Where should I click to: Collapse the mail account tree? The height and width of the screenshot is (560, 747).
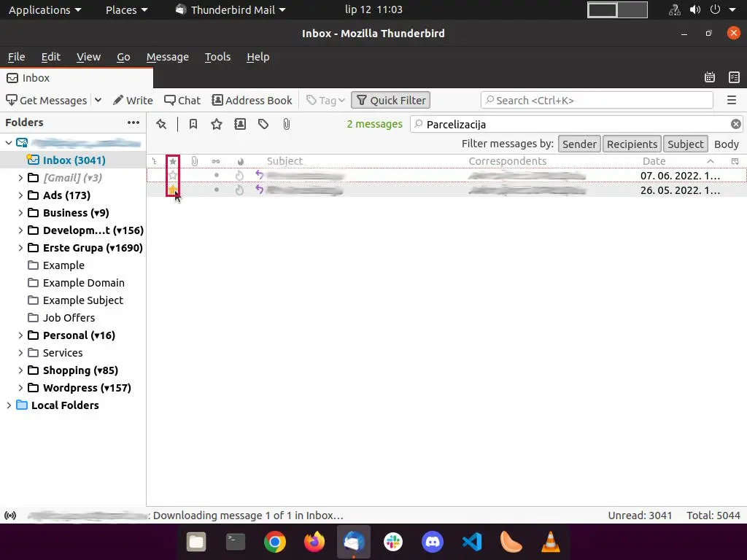pos(9,143)
